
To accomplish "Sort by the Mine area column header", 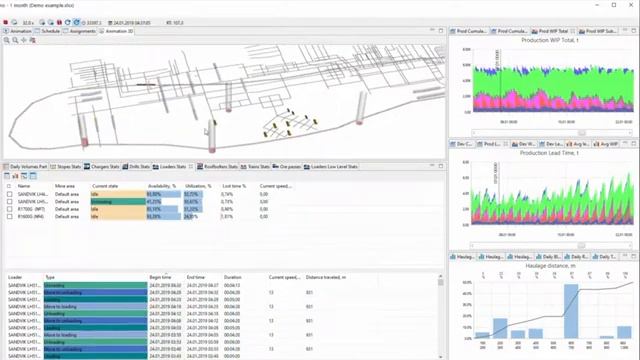I will (x=65, y=186).
